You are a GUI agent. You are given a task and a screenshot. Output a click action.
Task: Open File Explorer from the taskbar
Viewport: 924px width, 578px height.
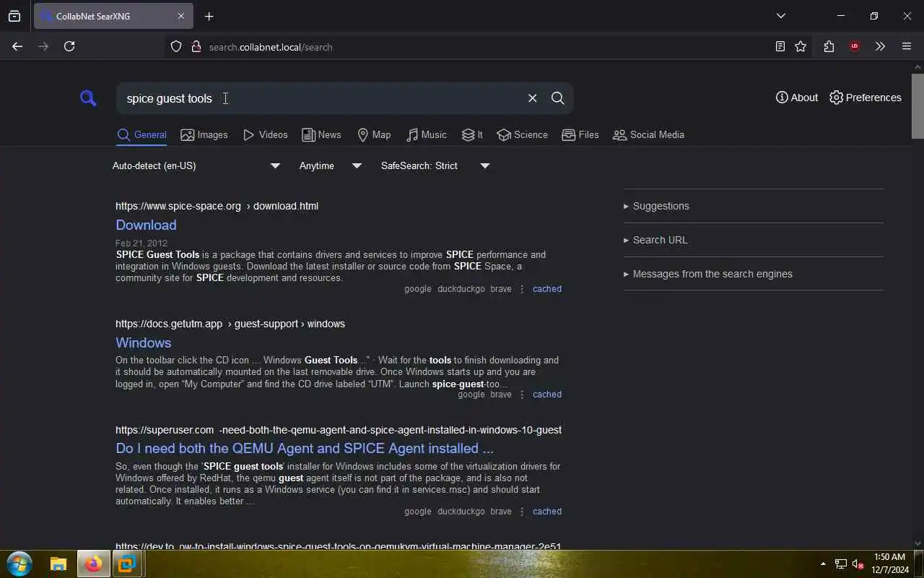tap(58, 564)
